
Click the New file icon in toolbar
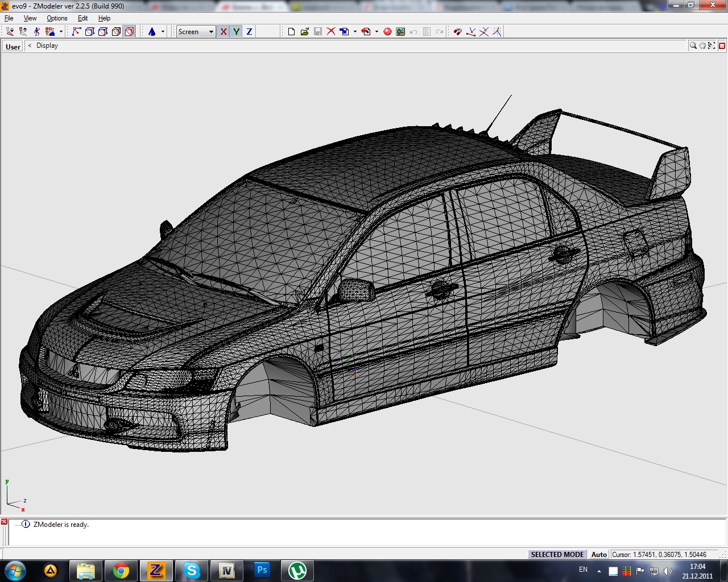291,32
